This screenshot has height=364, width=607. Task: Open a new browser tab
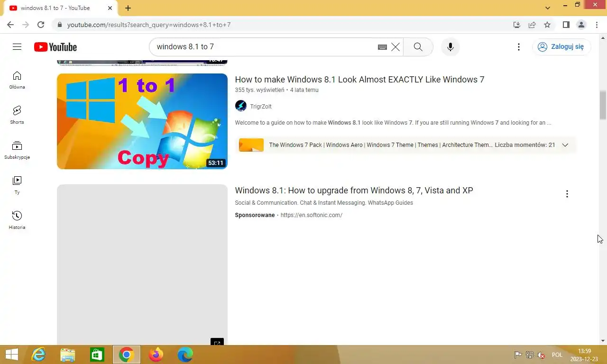tap(128, 8)
